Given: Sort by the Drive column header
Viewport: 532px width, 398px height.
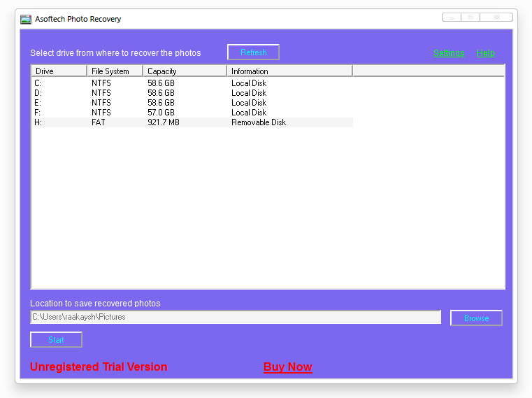Looking at the screenshot, I should pyautogui.click(x=59, y=71).
